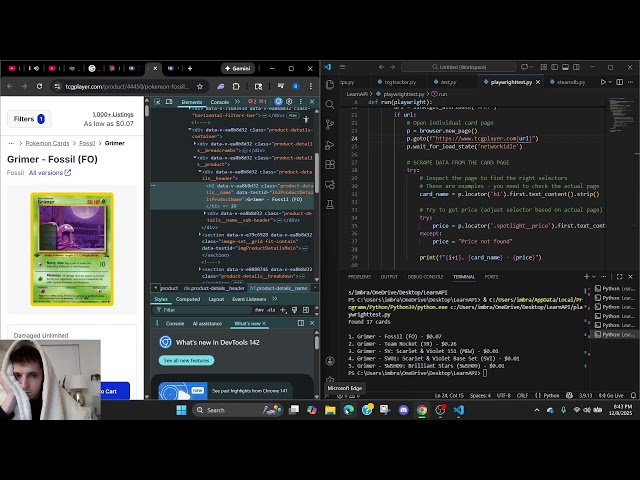This screenshot has width=640, height=480.
Task: Click Discord in the Windows taskbar
Action: pos(404,410)
